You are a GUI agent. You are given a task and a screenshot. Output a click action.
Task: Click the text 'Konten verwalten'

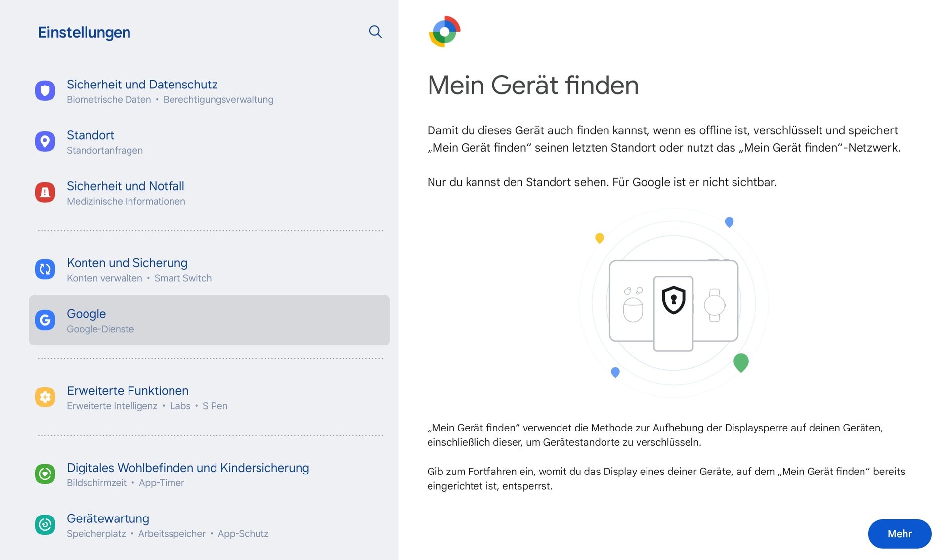click(104, 278)
